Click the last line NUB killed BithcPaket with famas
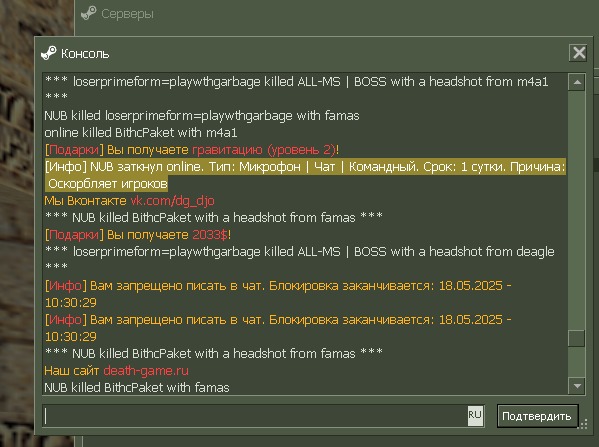The image size is (599, 447). 137,387
